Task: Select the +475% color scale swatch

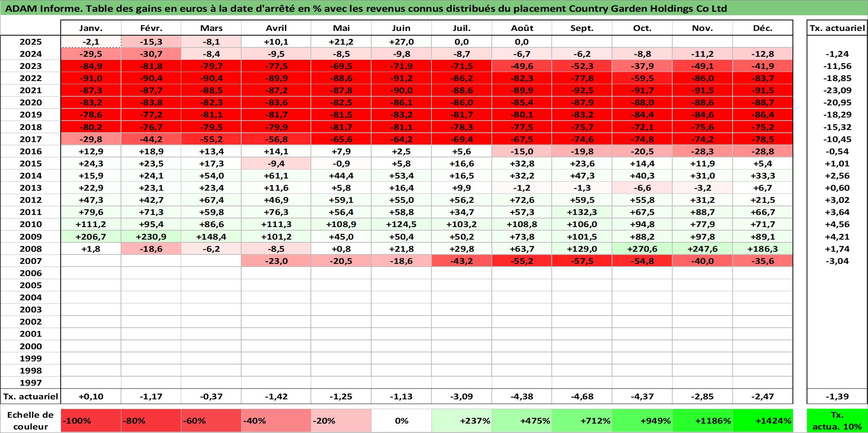Action: (x=522, y=421)
